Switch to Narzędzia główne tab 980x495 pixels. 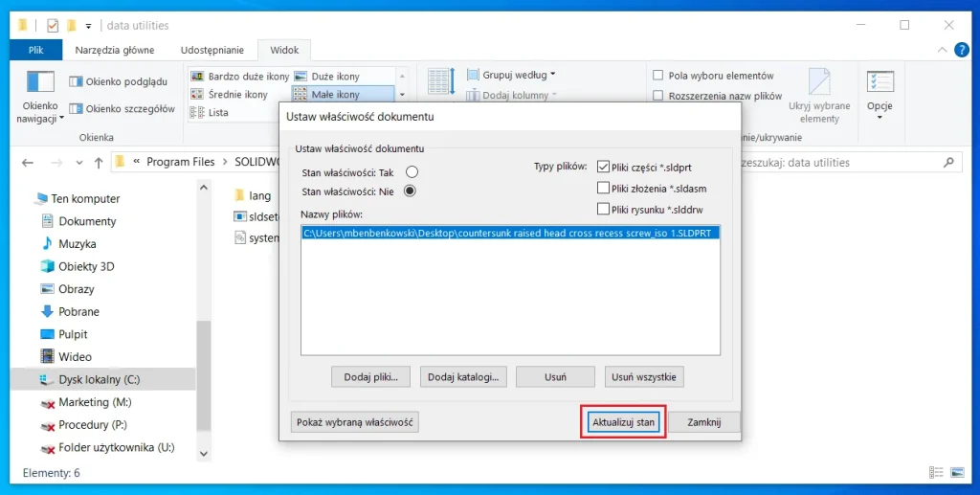[x=115, y=50]
